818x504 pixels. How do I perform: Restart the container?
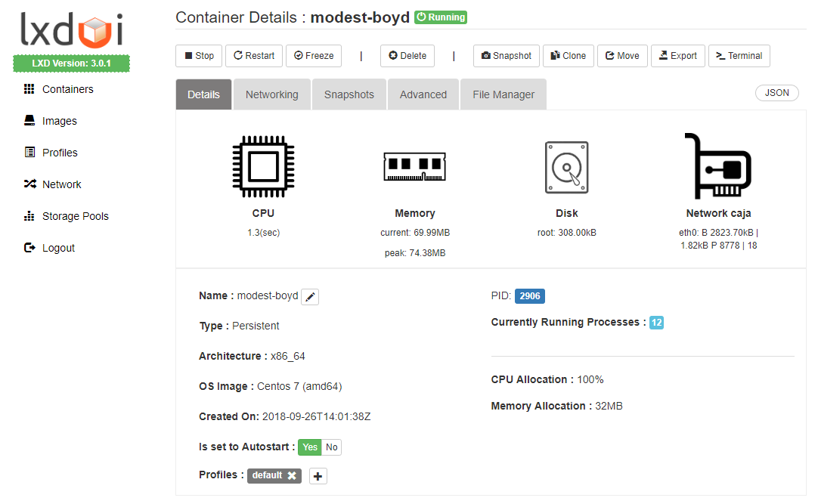[x=254, y=56]
